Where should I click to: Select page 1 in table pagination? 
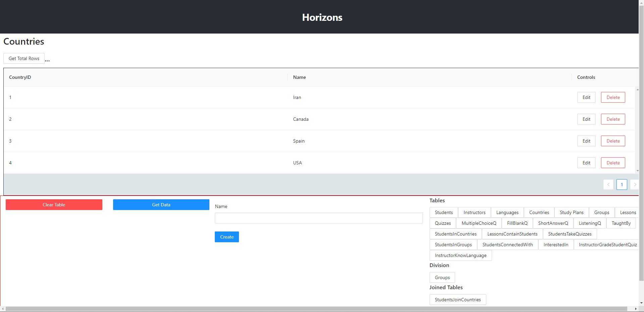(622, 185)
